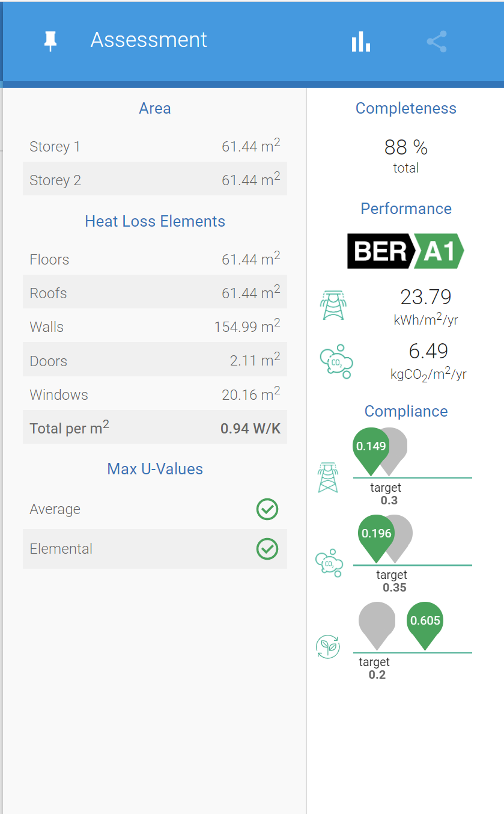The width and height of the screenshot is (504, 814).
Task: Click the CO2 icon in Compliance section
Action: (x=329, y=563)
